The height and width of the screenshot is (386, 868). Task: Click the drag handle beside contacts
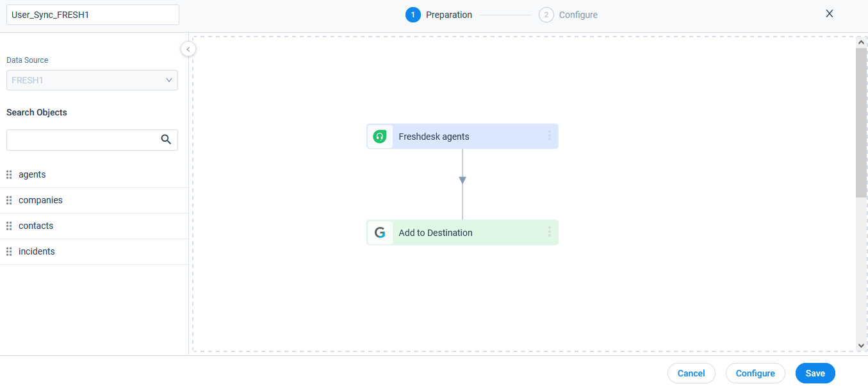tap(9, 226)
